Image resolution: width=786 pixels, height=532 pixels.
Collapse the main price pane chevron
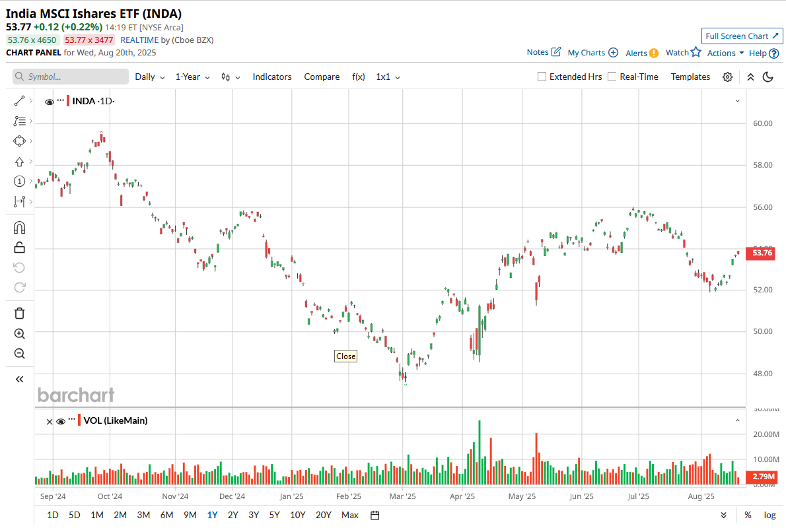(x=737, y=101)
